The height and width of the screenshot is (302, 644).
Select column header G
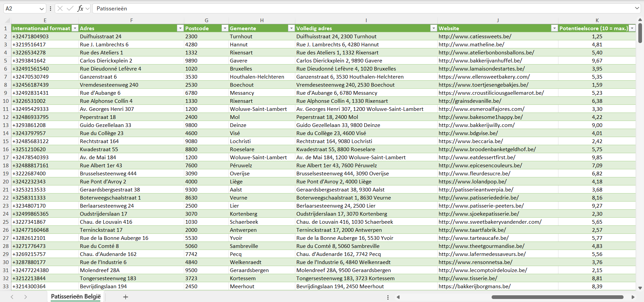(x=206, y=20)
